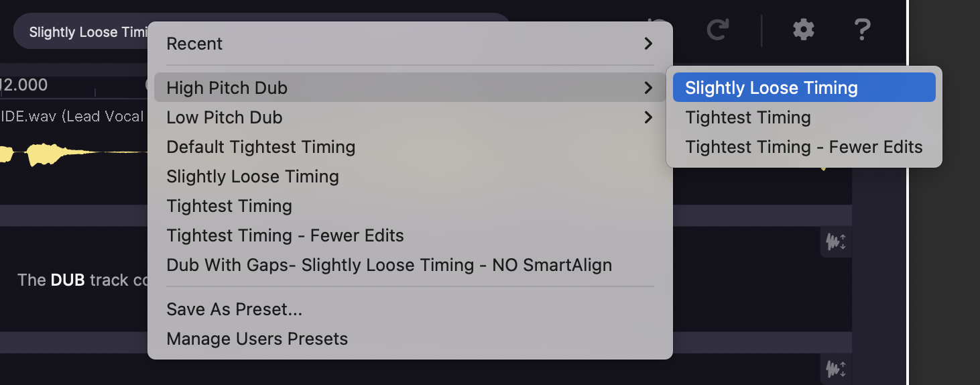Choose Slightly Loose Timing from the main preset list
The height and width of the screenshot is (385, 980).
point(253,176)
